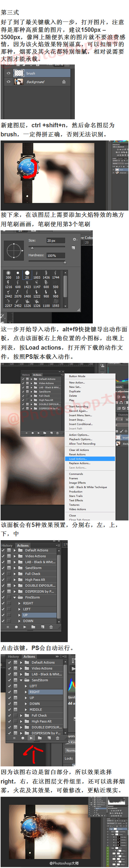Click Play button in the FireStorm Actions panel
The image size is (129, 868).
click(x=24, y=627)
